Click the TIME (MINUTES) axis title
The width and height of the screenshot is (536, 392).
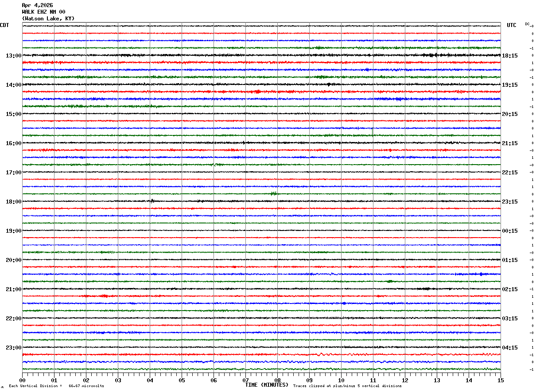coord(267,385)
